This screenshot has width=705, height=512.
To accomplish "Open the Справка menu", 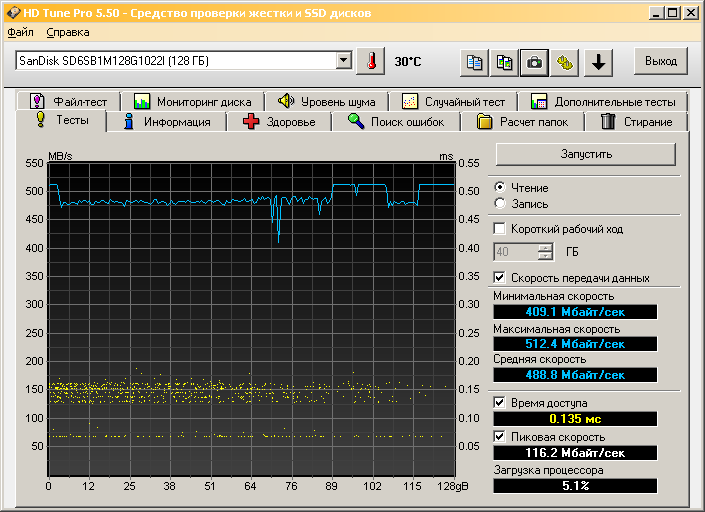I will (x=67, y=33).
